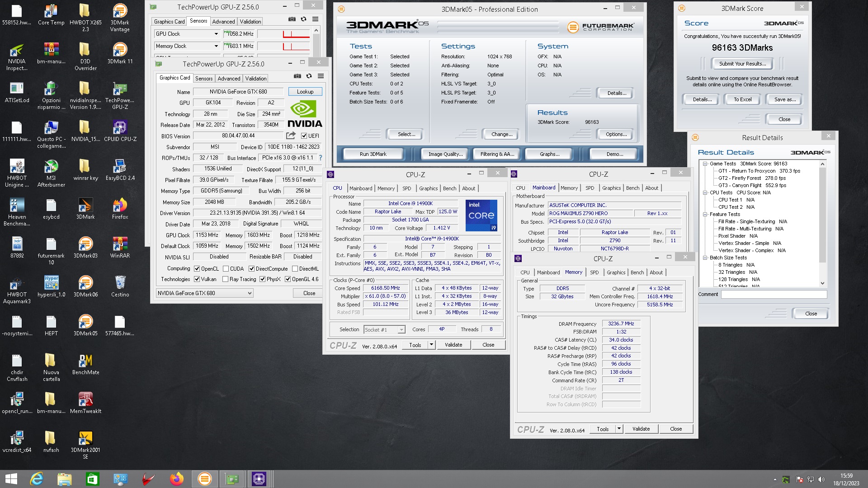
Task: Open the TechPowerUp GPU-Z desktop shortcut
Action: pos(120,96)
